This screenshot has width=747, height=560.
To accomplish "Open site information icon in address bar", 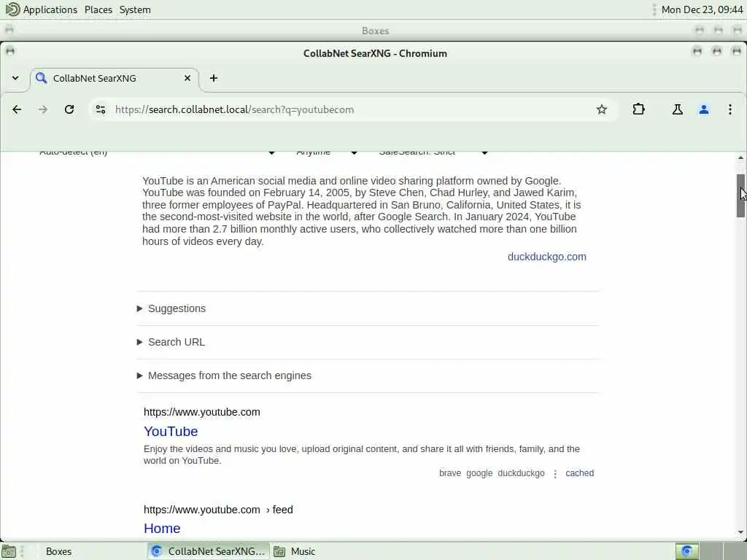I will [x=101, y=109].
